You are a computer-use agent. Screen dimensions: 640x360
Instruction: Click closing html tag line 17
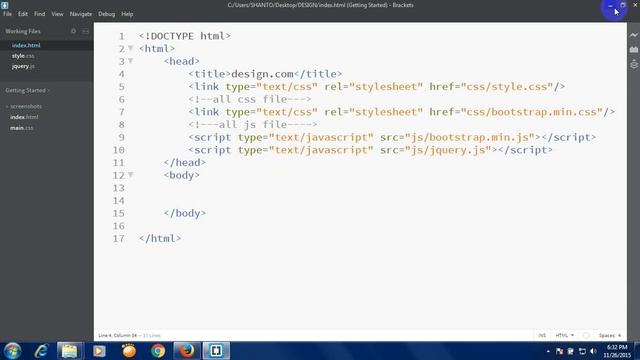tap(160, 238)
